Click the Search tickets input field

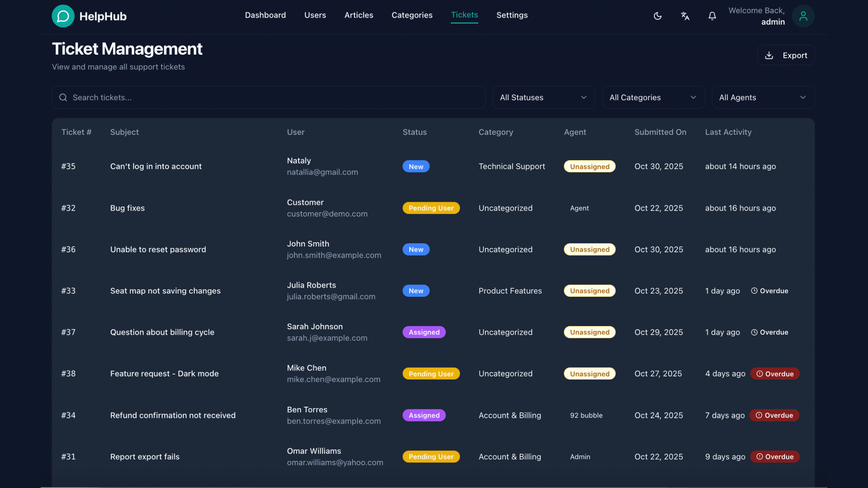(x=275, y=97)
